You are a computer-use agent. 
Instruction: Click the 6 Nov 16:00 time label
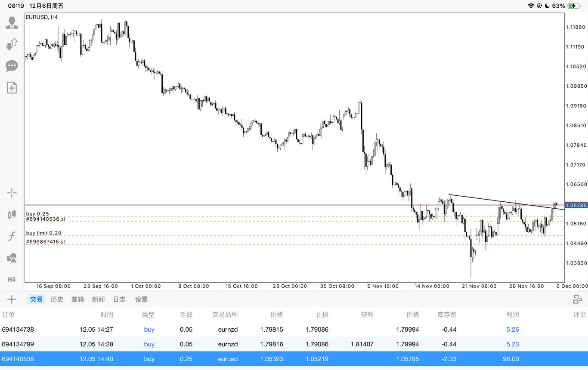(x=382, y=286)
